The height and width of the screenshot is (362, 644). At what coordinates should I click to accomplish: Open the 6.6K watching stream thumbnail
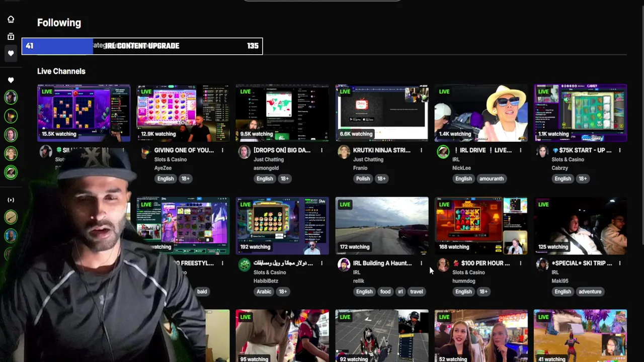coord(382,113)
